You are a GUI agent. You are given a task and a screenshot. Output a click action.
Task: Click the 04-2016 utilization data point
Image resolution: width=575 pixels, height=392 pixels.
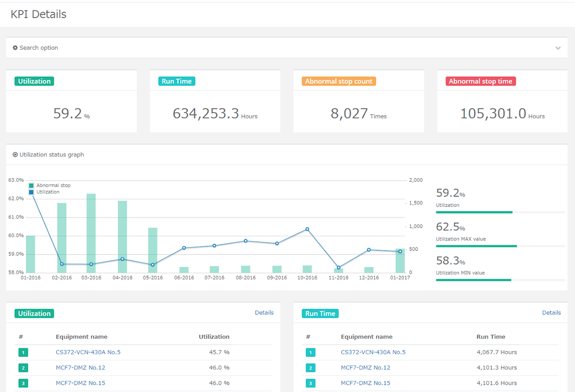[x=122, y=259]
